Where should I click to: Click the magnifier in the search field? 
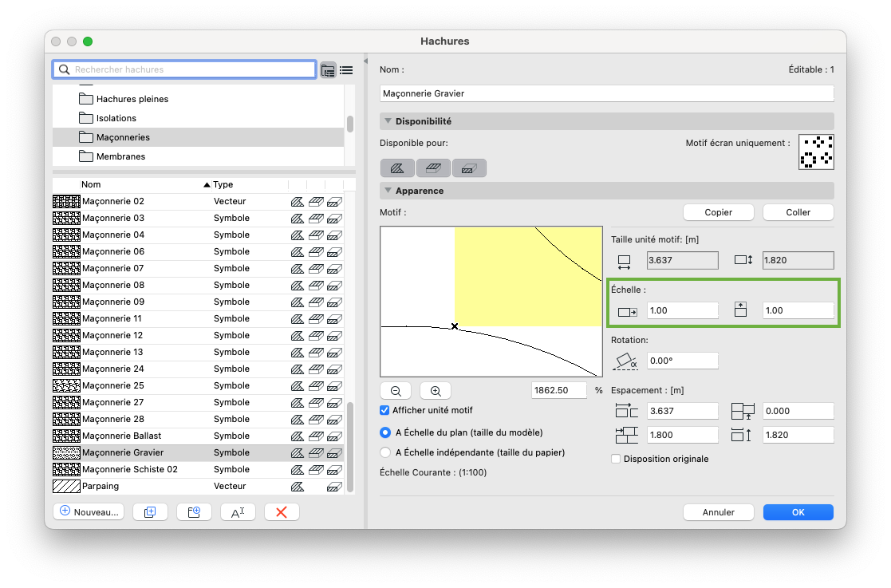point(64,69)
